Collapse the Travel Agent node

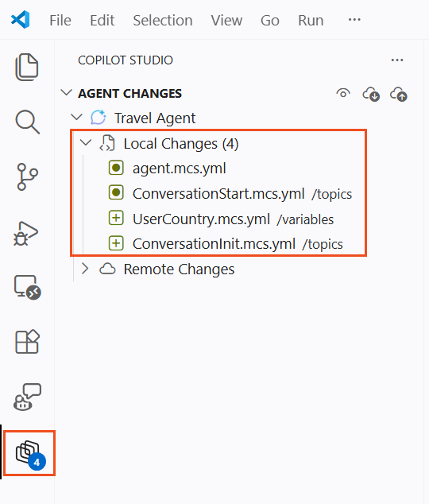(76, 117)
